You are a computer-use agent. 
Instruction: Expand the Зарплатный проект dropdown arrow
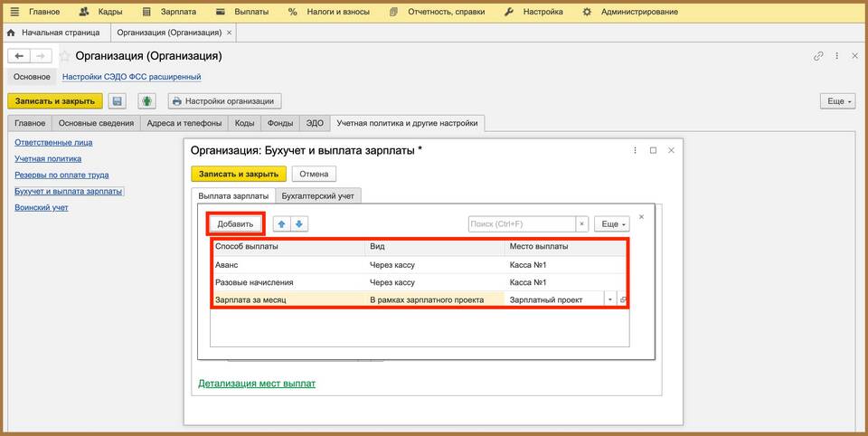tap(610, 299)
